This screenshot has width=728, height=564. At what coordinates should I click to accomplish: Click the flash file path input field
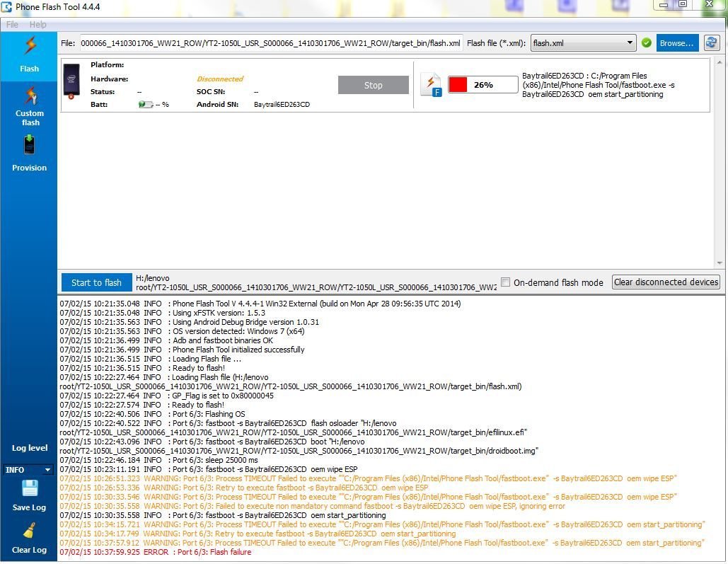tap(271, 43)
